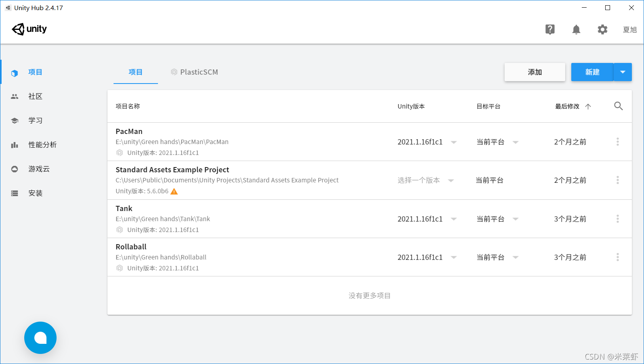Click the 安装 list icon
The width and height of the screenshot is (644, 364).
[x=15, y=193]
